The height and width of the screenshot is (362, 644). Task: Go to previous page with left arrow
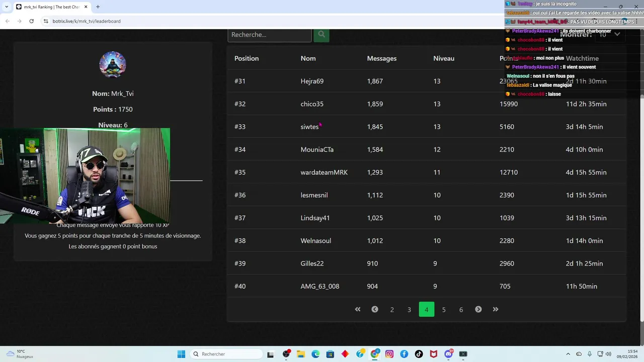(375, 309)
